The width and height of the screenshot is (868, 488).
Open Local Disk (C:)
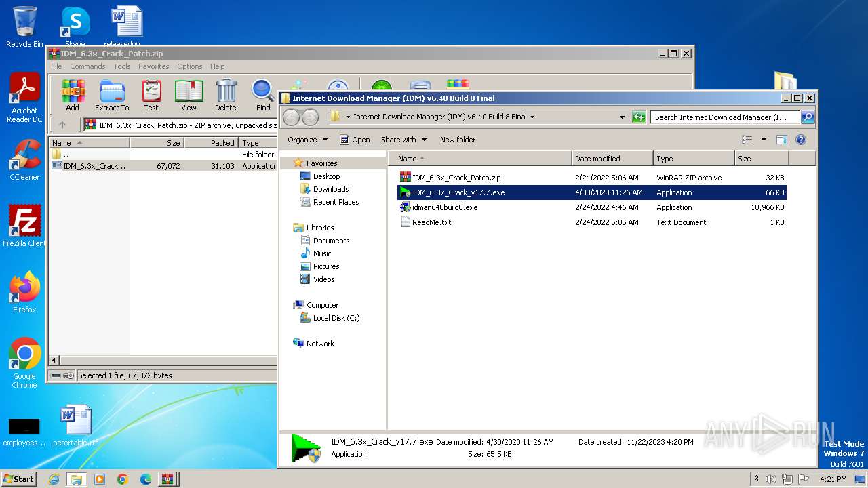(336, 318)
